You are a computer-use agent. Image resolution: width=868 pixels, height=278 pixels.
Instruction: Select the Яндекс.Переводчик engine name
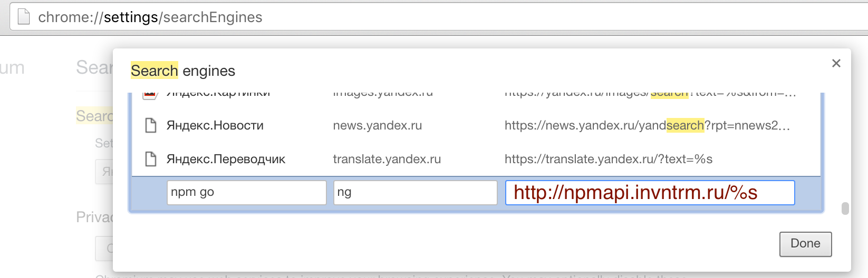[226, 159]
